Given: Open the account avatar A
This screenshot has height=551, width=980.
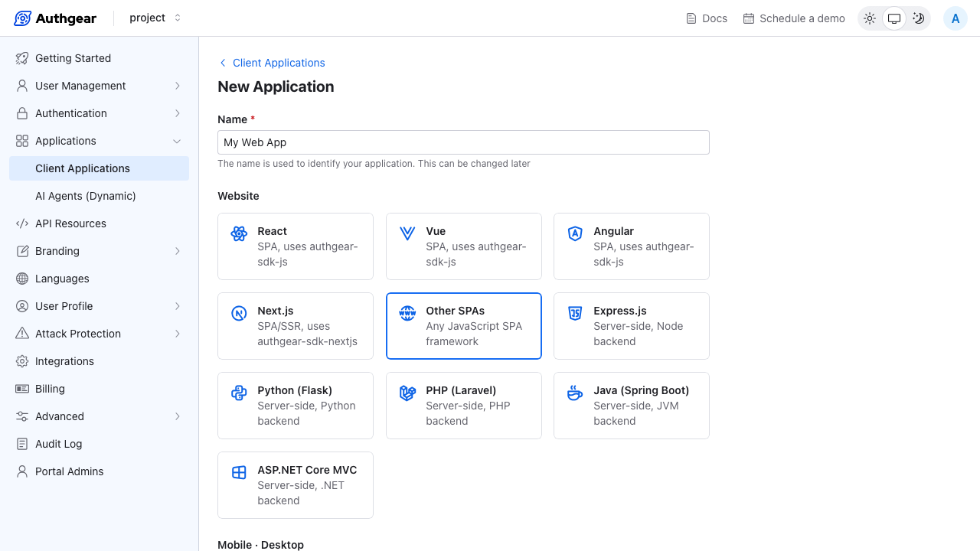Looking at the screenshot, I should point(955,18).
